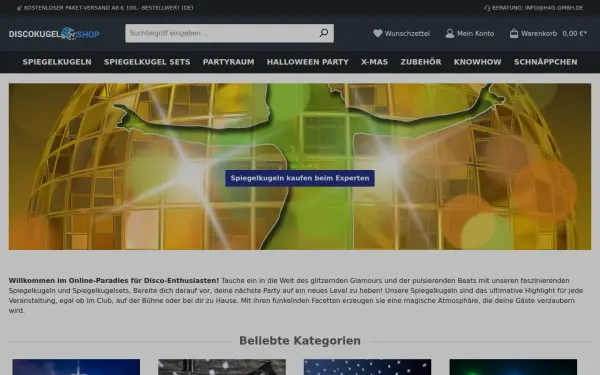Open the Knowhow menu
Viewport: 600px width, 375px height.
click(478, 62)
